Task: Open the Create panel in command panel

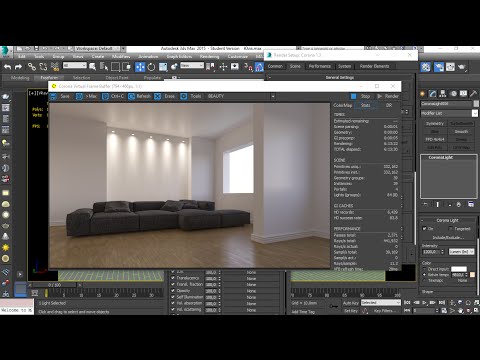Action: pyautogui.click(x=423, y=94)
